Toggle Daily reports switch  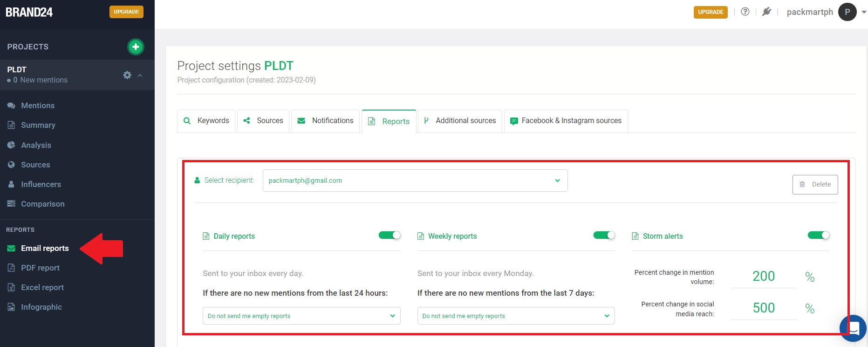(390, 235)
